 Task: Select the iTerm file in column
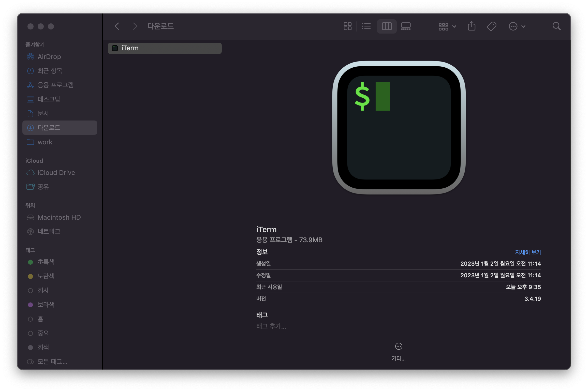165,48
